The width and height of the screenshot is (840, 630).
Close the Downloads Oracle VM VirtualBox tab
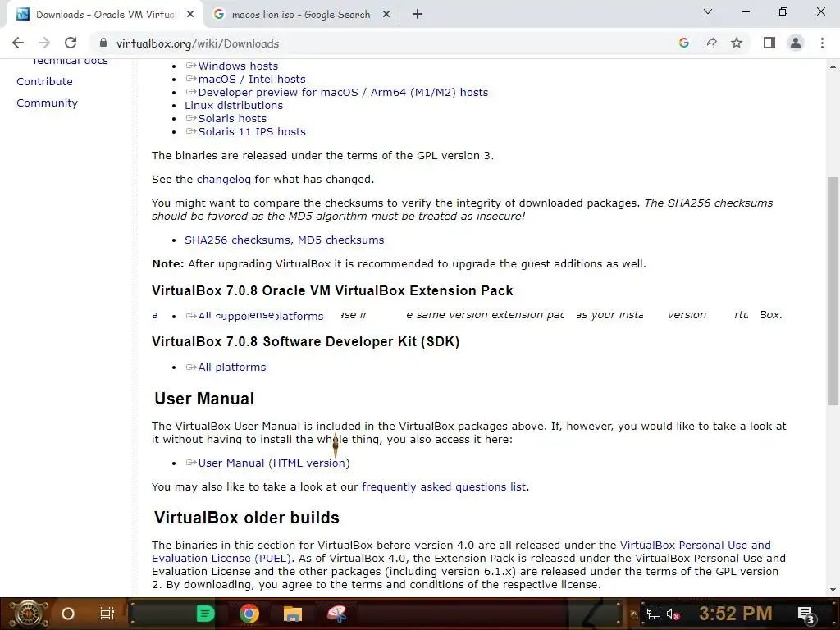[x=190, y=15]
